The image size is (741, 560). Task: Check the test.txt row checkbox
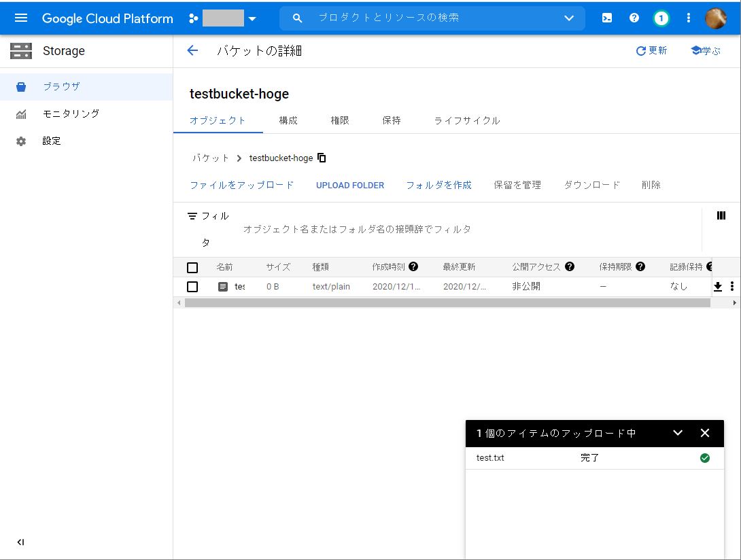(192, 286)
